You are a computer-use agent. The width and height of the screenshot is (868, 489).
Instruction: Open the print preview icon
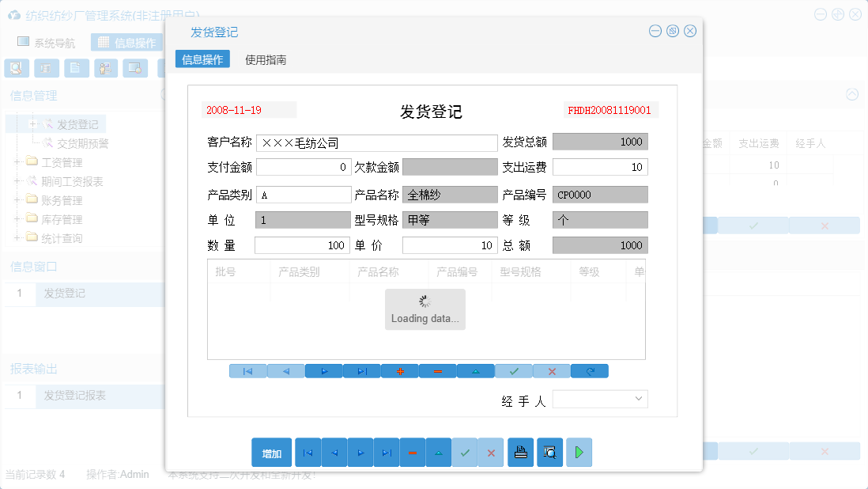coord(549,452)
